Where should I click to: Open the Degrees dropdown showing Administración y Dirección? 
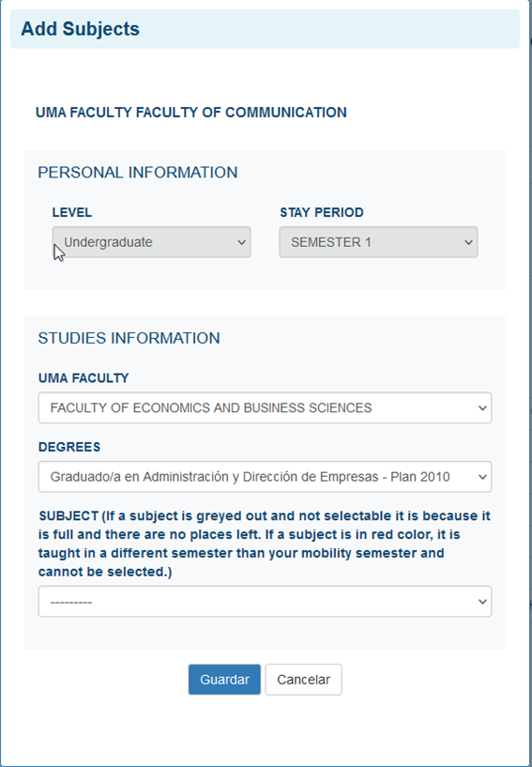(x=265, y=476)
